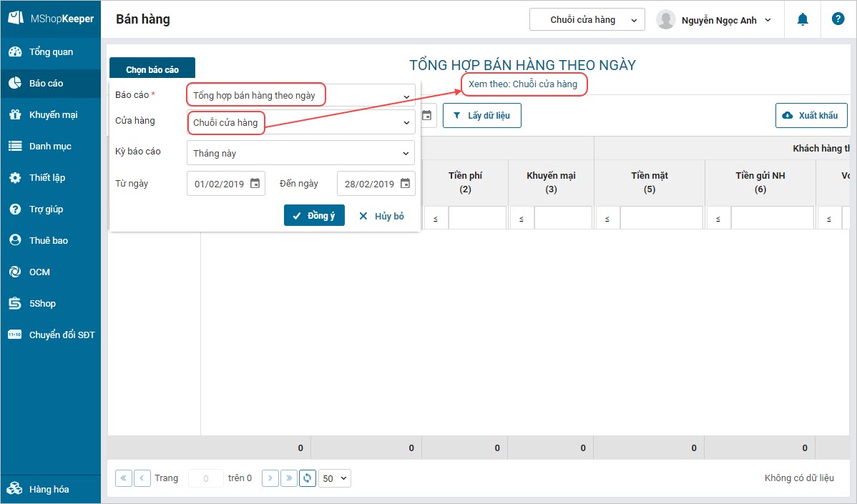Open Trợ giúp help menu

coord(50,209)
